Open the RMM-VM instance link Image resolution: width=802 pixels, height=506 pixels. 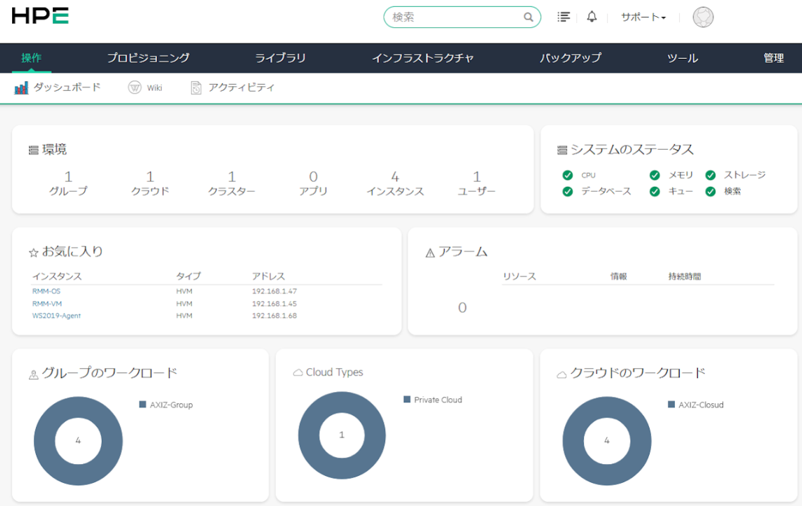tap(47, 303)
